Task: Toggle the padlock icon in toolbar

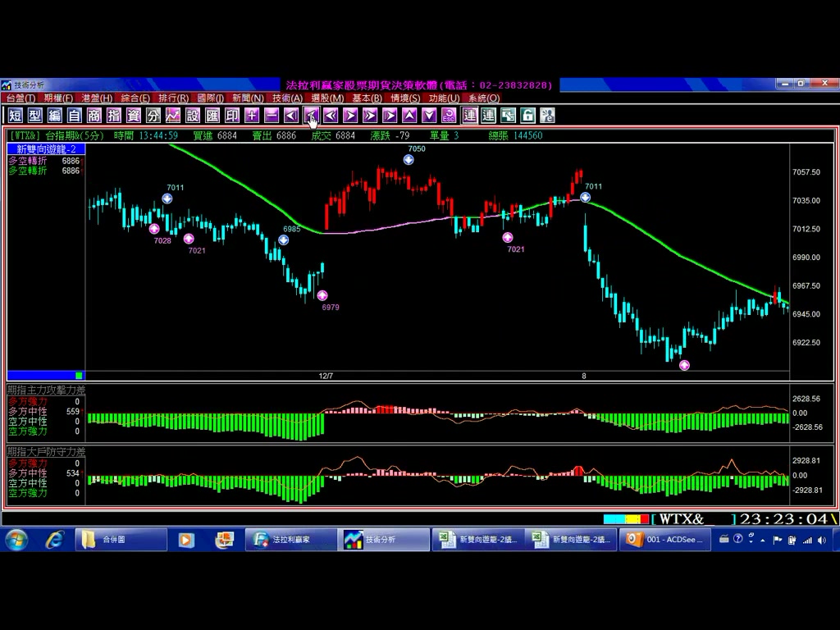Action: (x=528, y=116)
